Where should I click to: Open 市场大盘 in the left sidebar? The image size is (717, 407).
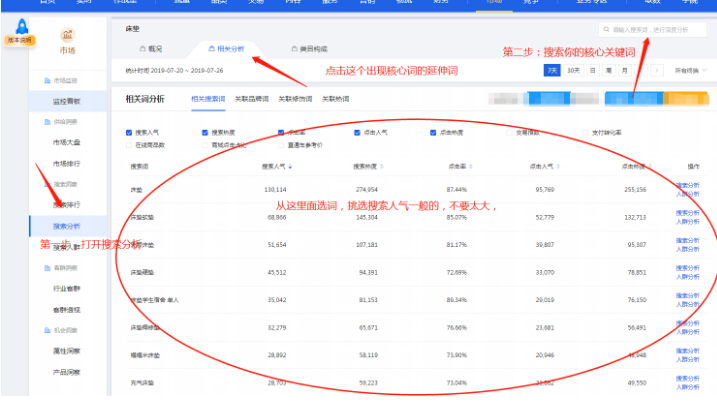pos(67,142)
